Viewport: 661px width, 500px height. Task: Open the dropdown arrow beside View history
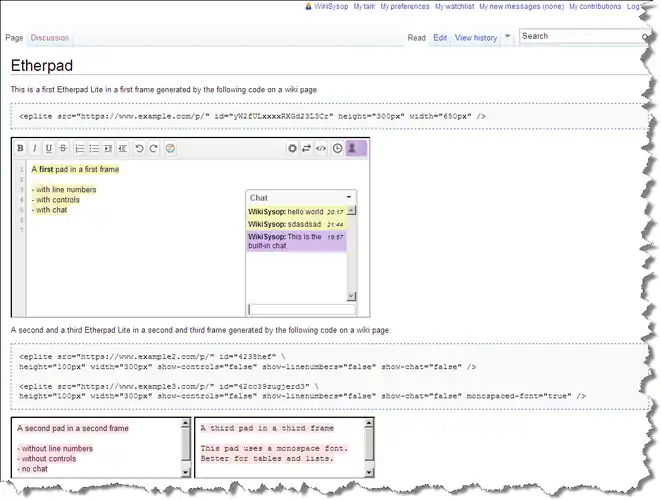(508, 37)
